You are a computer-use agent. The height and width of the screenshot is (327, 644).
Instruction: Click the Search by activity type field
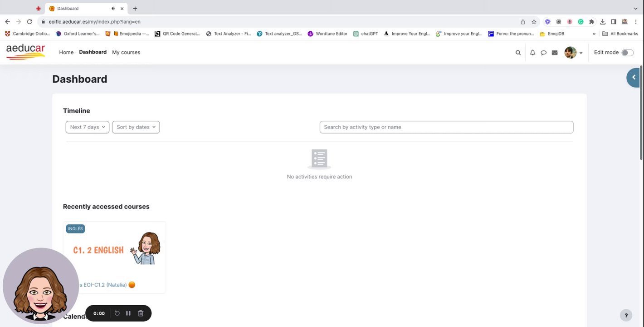coord(446,127)
